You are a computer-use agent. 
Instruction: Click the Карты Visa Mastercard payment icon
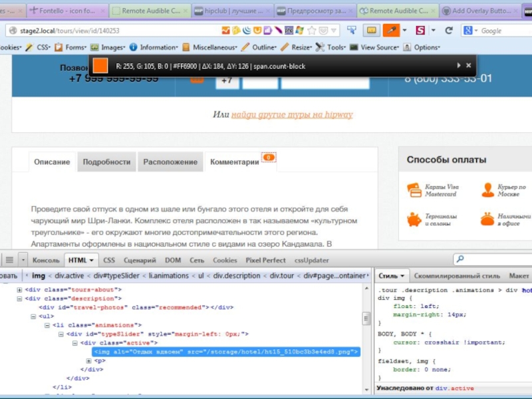tap(413, 190)
